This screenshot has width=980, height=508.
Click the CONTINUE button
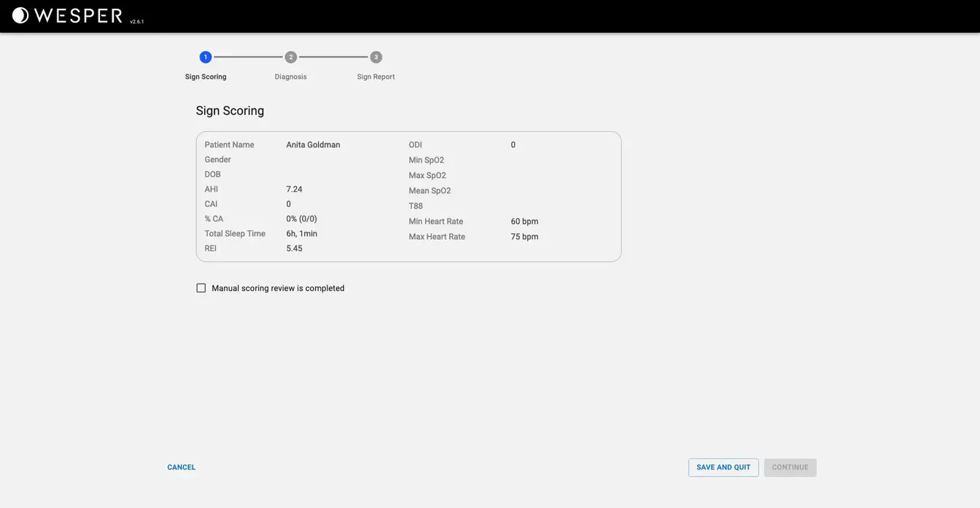click(790, 466)
